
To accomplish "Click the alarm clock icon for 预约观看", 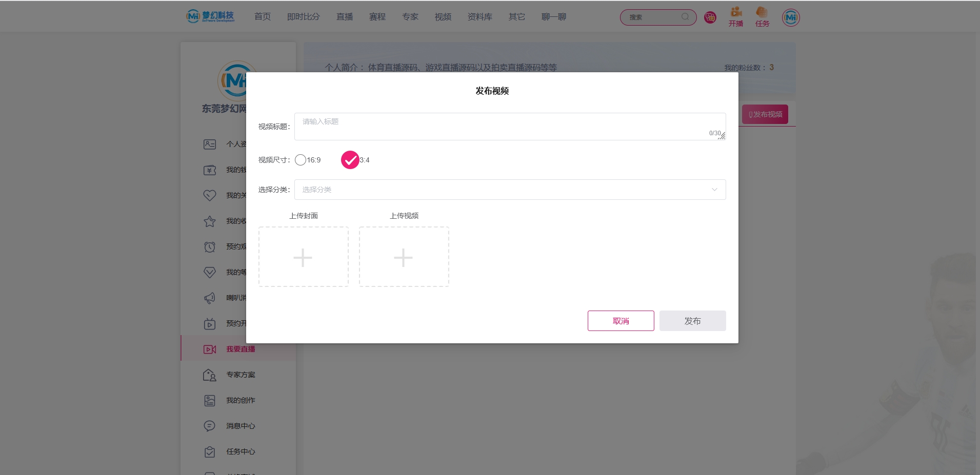I will pyautogui.click(x=210, y=246).
